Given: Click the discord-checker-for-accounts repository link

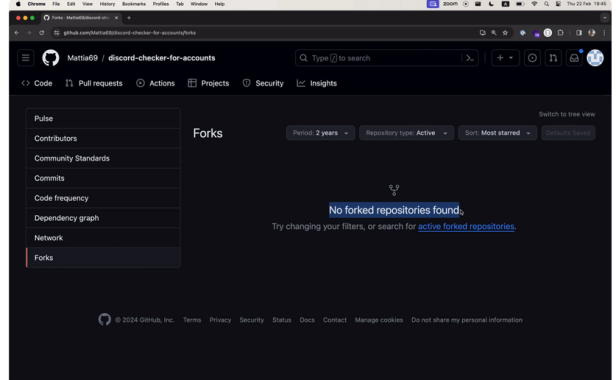Looking at the screenshot, I should 161,58.
